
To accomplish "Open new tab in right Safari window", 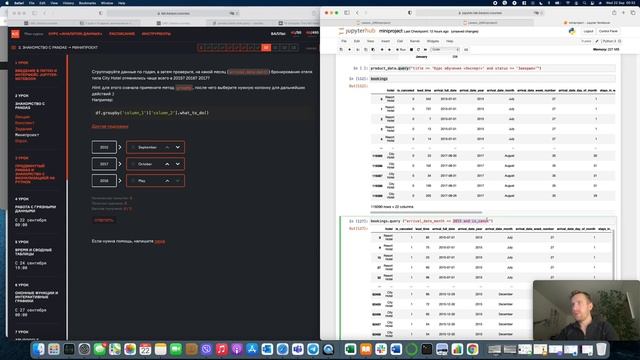I will (x=623, y=13).
